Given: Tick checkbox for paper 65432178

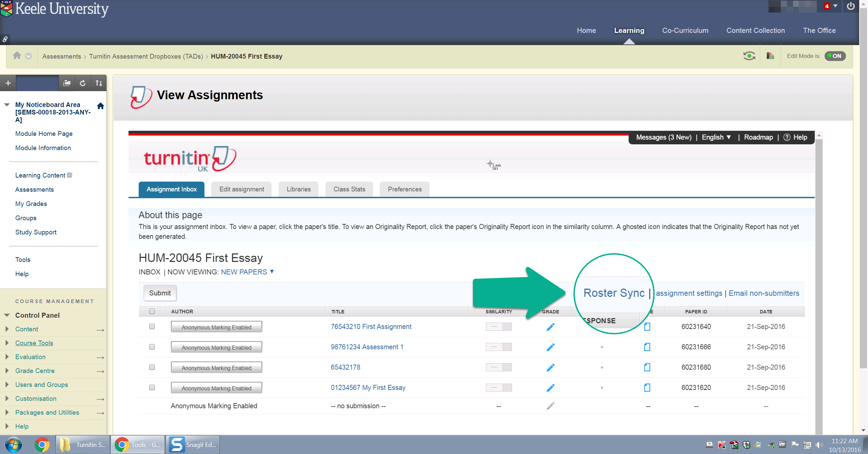Looking at the screenshot, I should [x=152, y=367].
